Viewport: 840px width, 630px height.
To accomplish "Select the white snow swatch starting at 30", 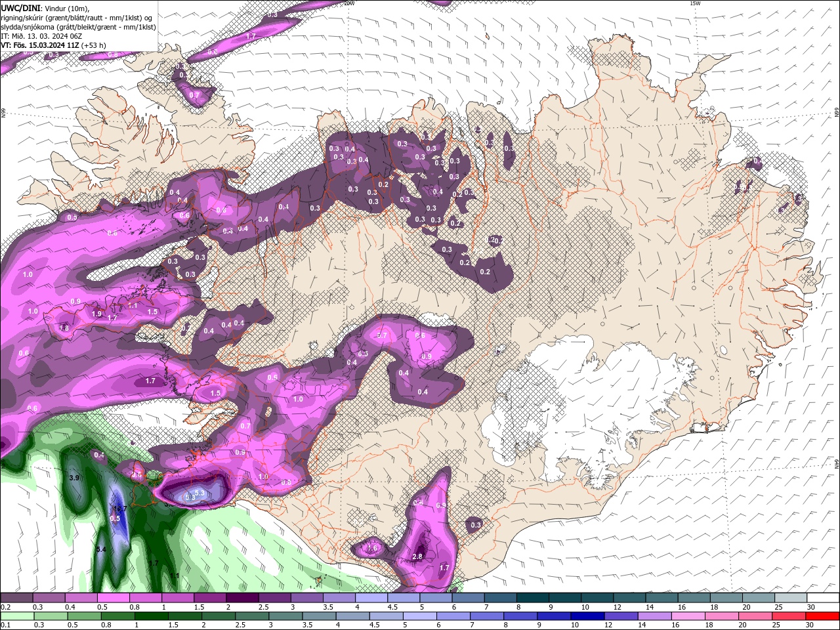I will coord(822,598).
